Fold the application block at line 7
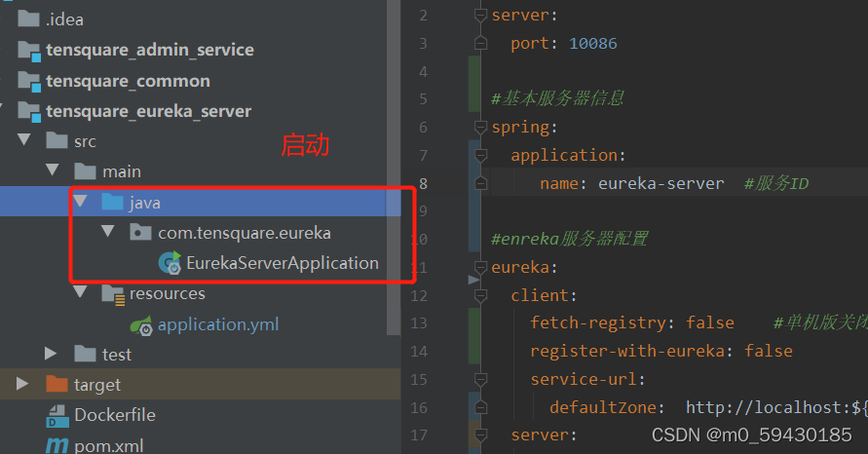Viewport: 868px width, 454px height. coord(480,155)
